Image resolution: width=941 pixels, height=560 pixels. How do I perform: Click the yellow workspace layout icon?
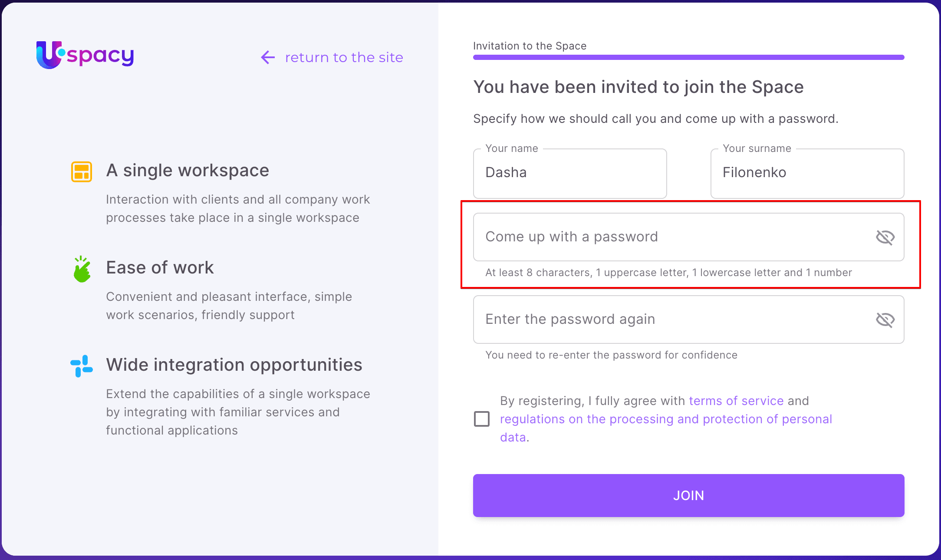click(82, 171)
